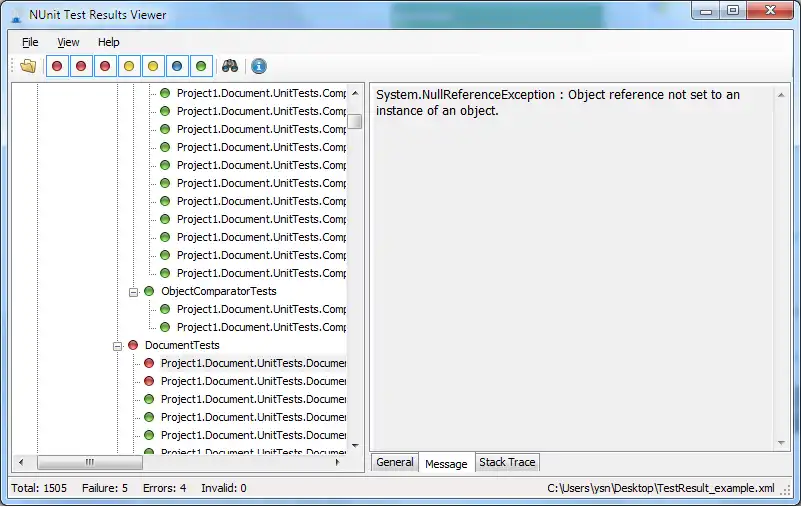Click the 'Total: 1505' status entry

pyautogui.click(x=39, y=488)
